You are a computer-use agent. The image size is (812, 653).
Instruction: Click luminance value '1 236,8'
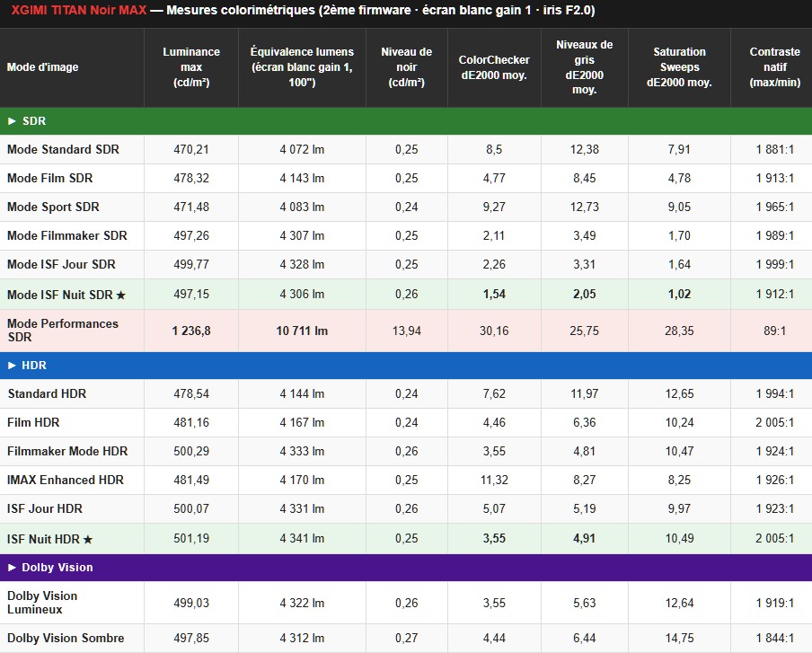coord(191,331)
